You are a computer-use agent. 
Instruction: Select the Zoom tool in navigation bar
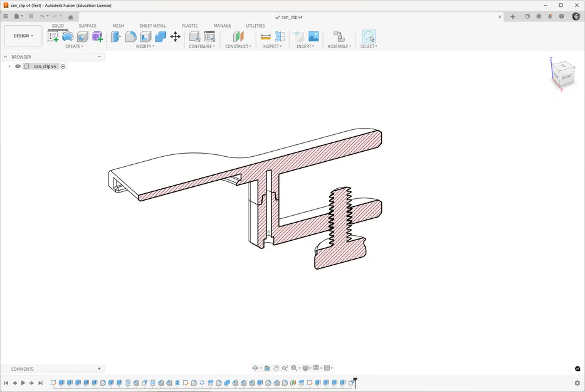click(286, 368)
